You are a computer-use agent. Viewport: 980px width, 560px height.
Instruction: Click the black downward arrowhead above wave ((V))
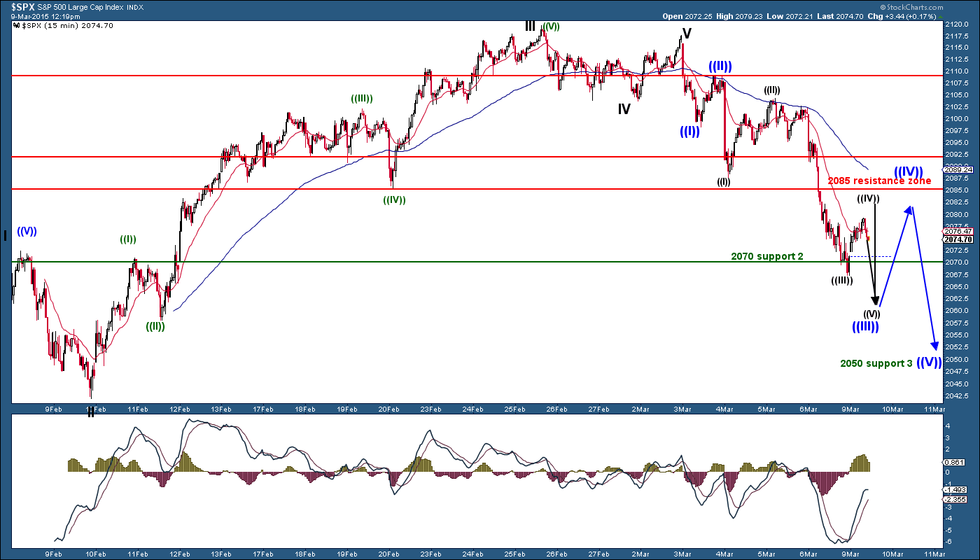(875, 301)
